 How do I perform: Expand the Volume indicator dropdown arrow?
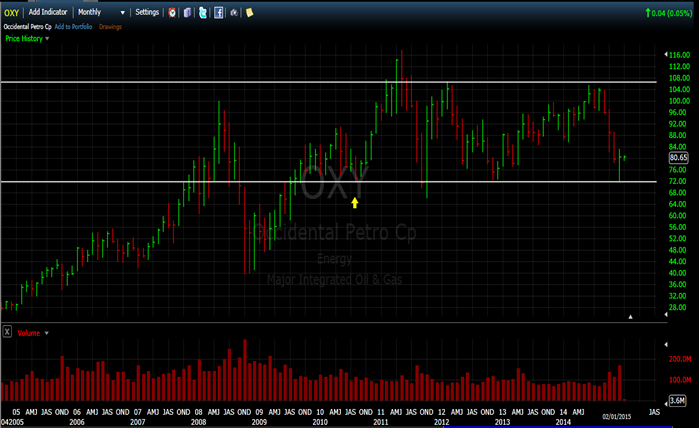[x=46, y=333]
